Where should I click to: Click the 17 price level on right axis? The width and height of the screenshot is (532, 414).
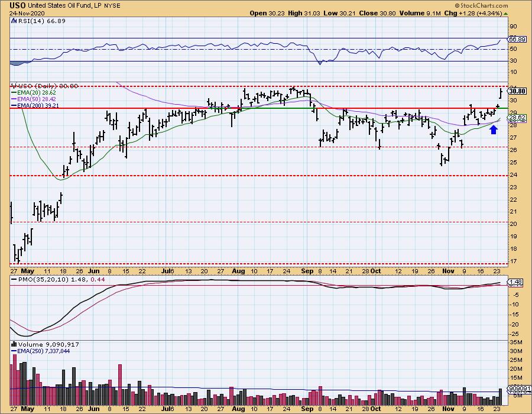[x=513, y=261]
